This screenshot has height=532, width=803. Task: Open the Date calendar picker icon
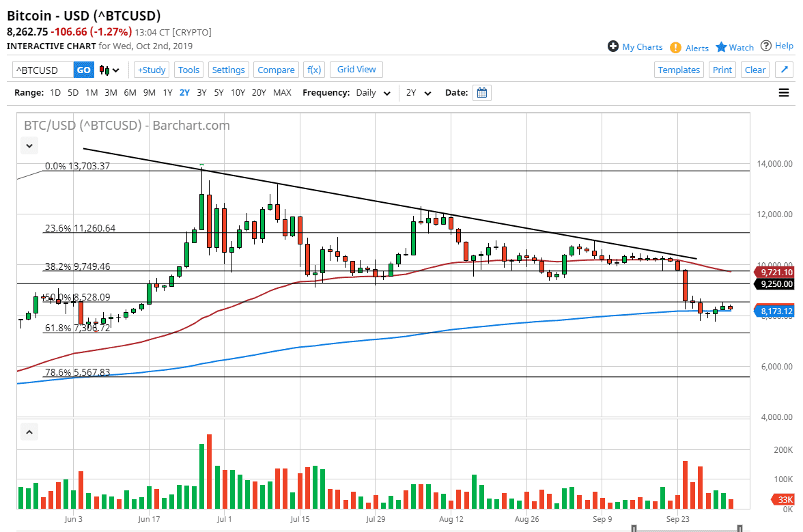(x=481, y=92)
